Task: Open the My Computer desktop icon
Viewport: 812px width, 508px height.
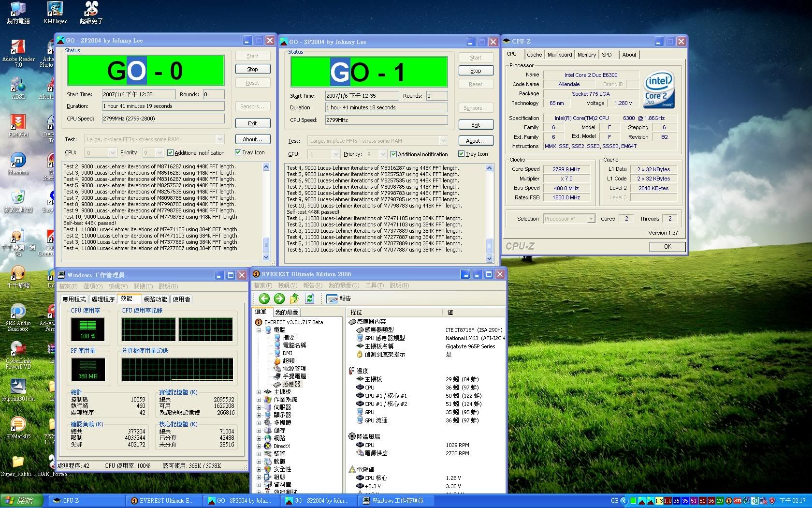Action: pyautogui.click(x=18, y=13)
